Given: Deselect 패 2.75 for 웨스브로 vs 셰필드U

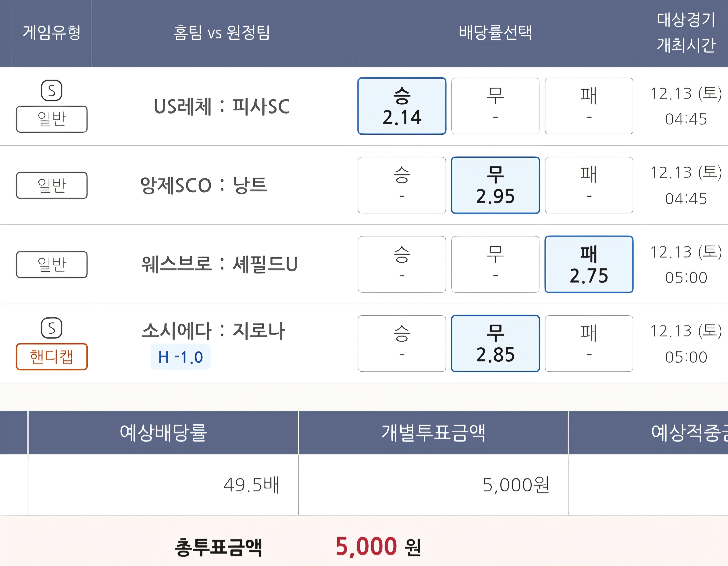Looking at the screenshot, I should (x=589, y=264).
